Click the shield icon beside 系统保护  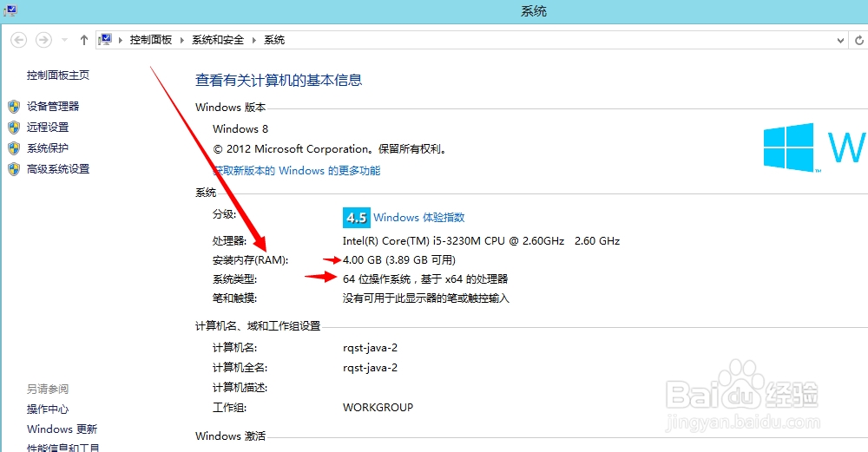[x=14, y=148]
